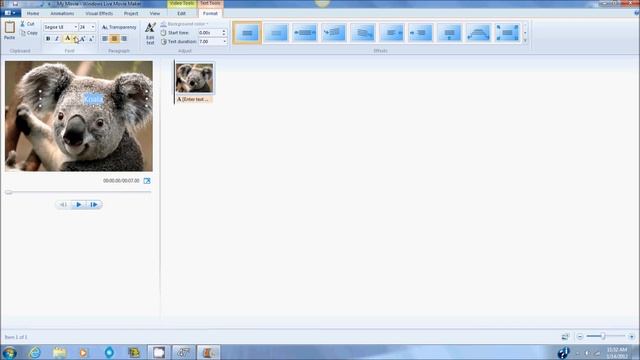640x360 pixels.
Task: Open Movie Maker help icon
Action: coord(637,13)
